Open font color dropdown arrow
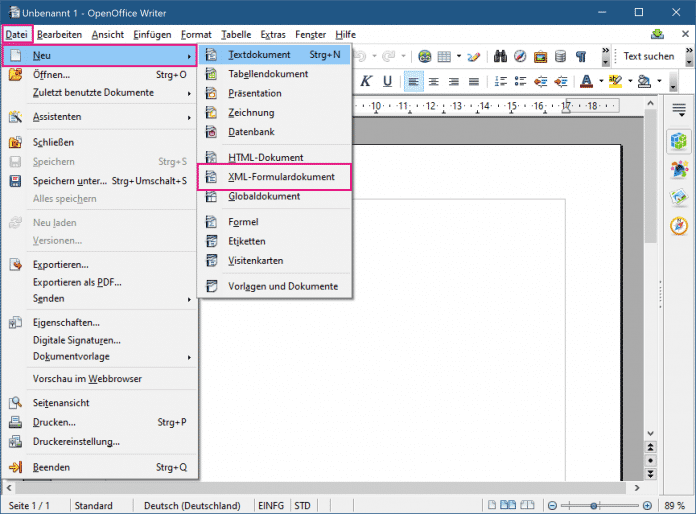This screenshot has height=514, width=696. 603,81
